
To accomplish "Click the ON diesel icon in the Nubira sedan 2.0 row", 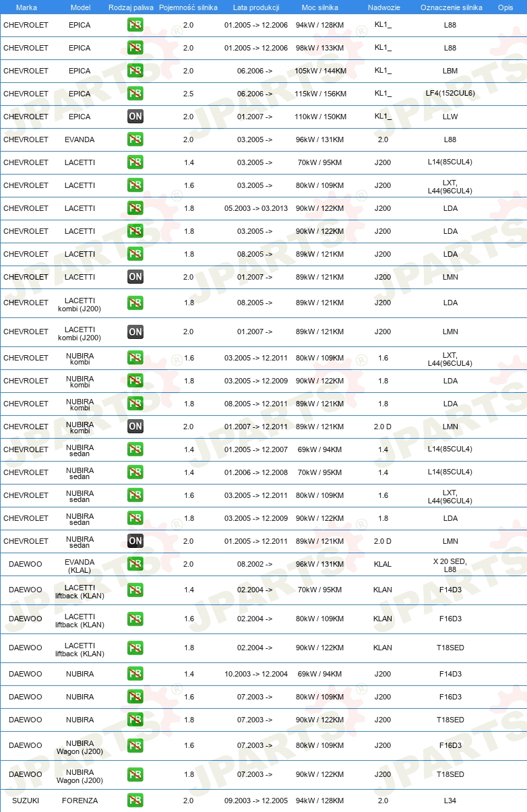I will (135, 541).
